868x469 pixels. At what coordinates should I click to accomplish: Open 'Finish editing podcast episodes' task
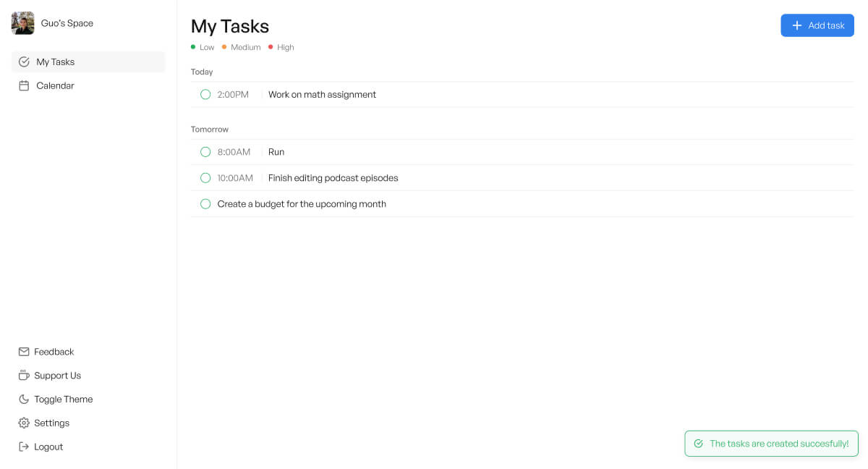(x=333, y=178)
